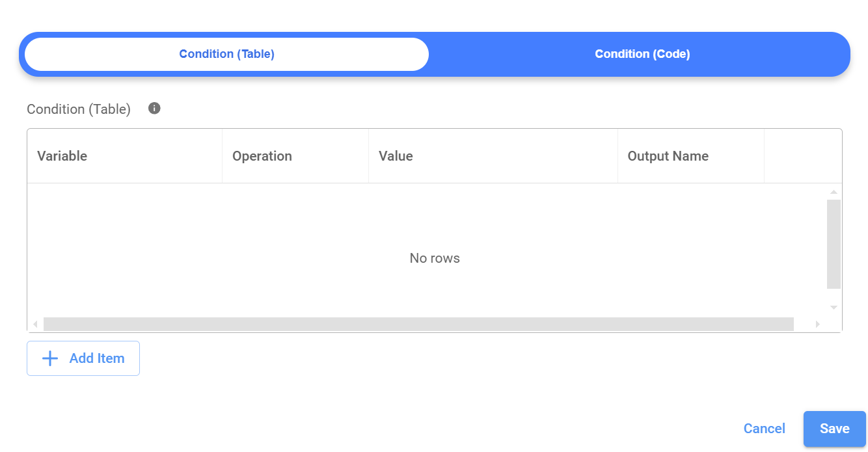Click the empty last column header
This screenshot has height=452, width=868.
coord(802,156)
